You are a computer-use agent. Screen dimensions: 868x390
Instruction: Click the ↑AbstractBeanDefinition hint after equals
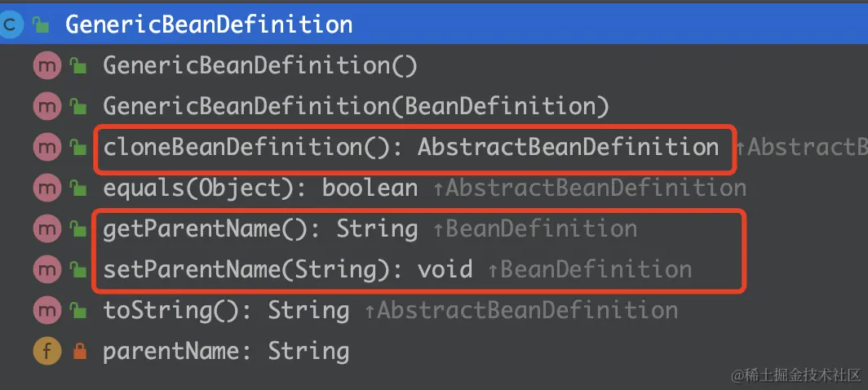coord(590,189)
